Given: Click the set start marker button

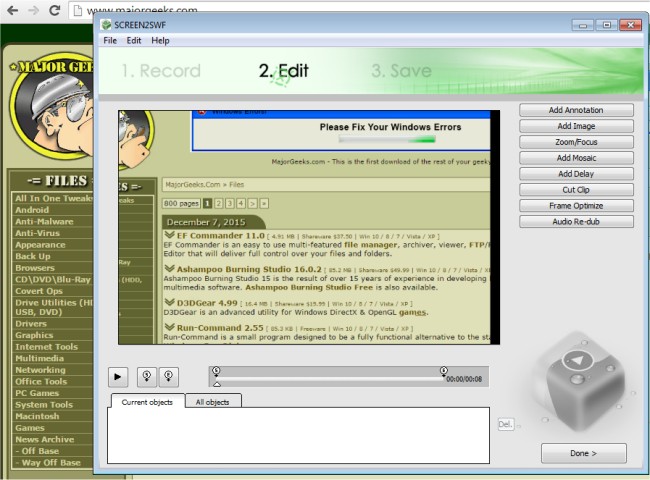Looking at the screenshot, I should 147,377.
